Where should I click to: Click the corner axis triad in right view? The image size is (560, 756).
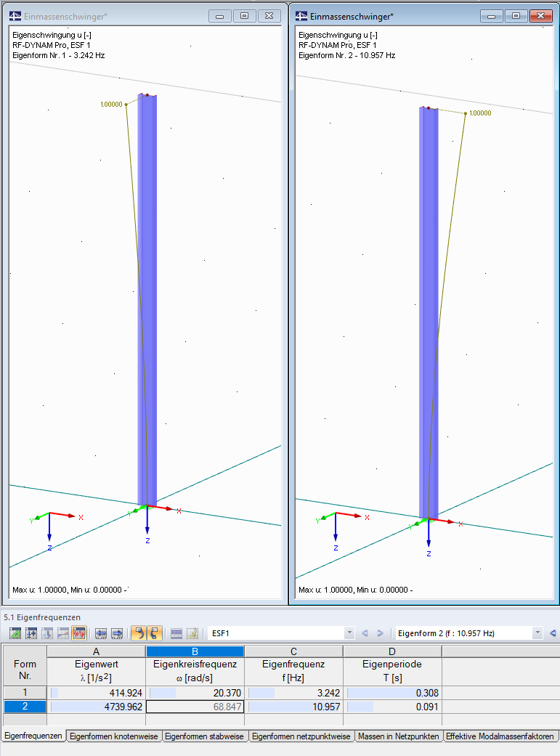341,529
